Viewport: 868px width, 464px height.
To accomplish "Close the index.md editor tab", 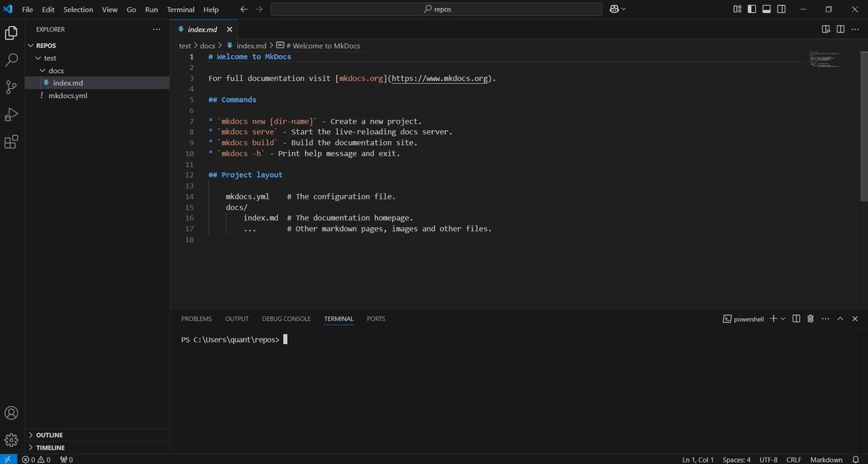I will click(x=229, y=30).
